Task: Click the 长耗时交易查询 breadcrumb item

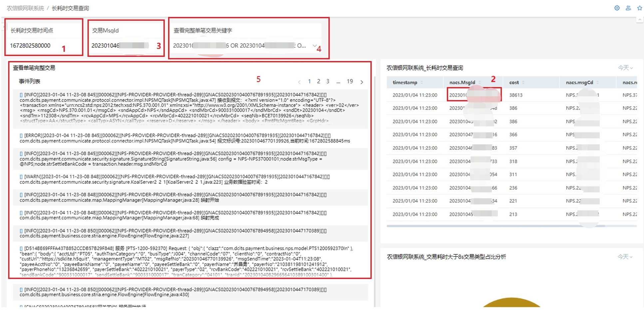Action: pyautogui.click(x=70, y=8)
